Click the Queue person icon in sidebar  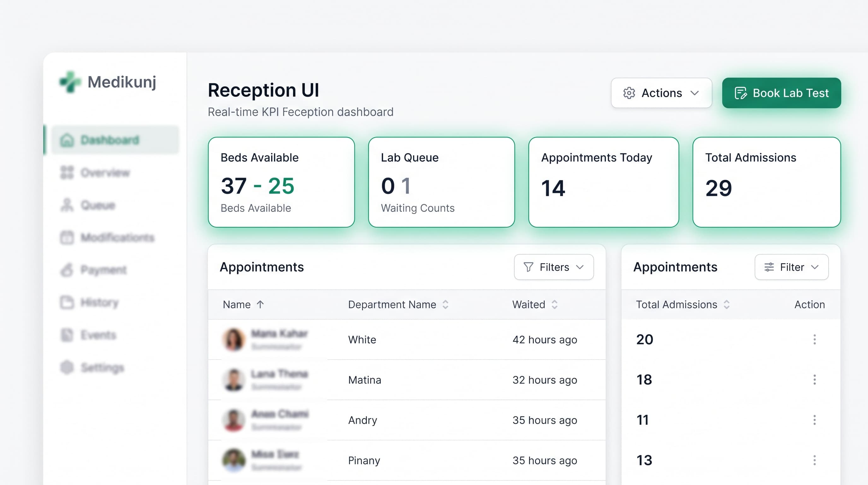tap(67, 205)
